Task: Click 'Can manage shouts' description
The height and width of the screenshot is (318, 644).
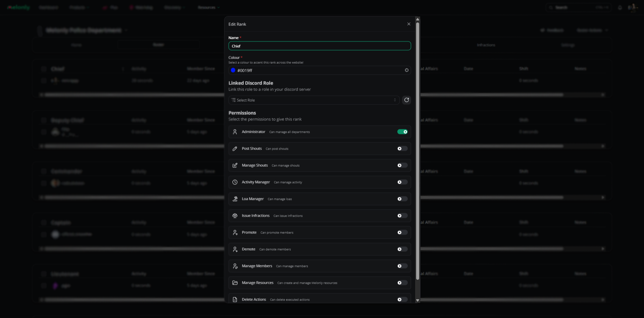Action: 286,165
